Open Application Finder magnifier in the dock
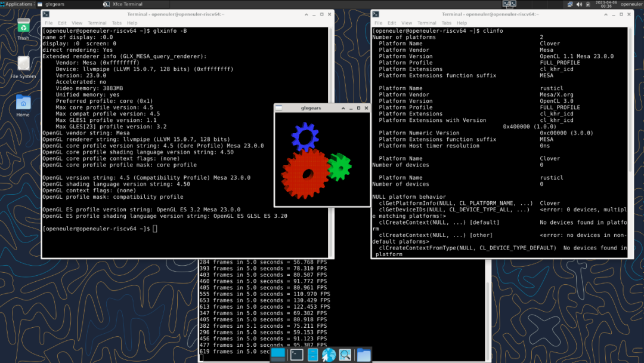Viewport: 644px width, 363px height. pyautogui.click(x=345, y=355)
